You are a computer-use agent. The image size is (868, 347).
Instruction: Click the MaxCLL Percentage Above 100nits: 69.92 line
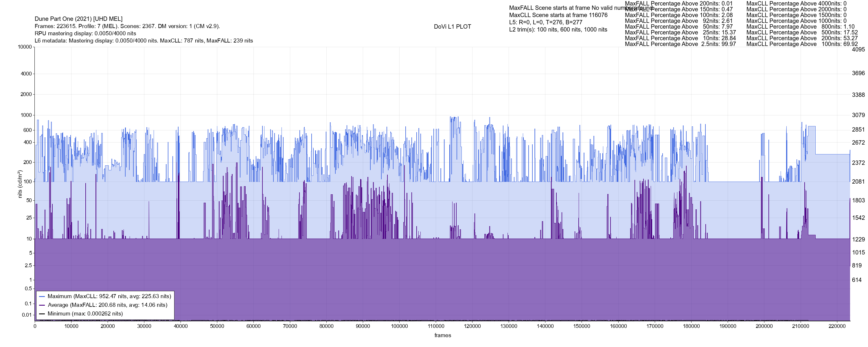pos(802,44)
